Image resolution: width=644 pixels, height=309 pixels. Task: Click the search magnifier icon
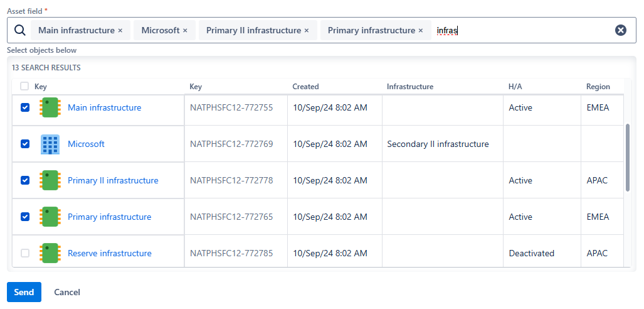point(19,30)
